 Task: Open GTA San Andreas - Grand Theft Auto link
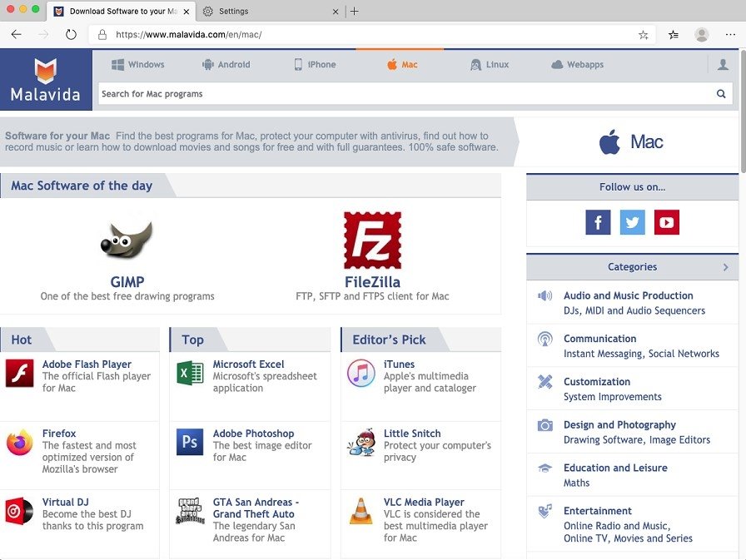point(256,508)
